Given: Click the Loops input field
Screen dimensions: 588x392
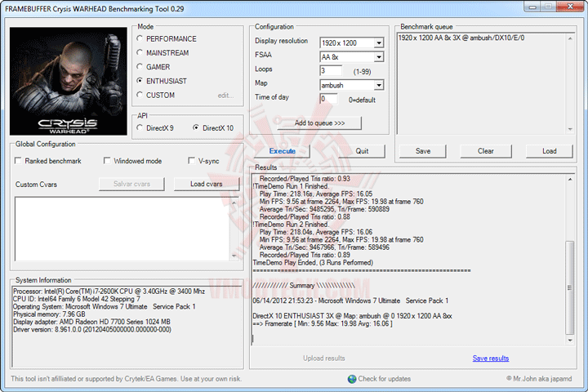Looking at the screenshot, I should (331, 70).
